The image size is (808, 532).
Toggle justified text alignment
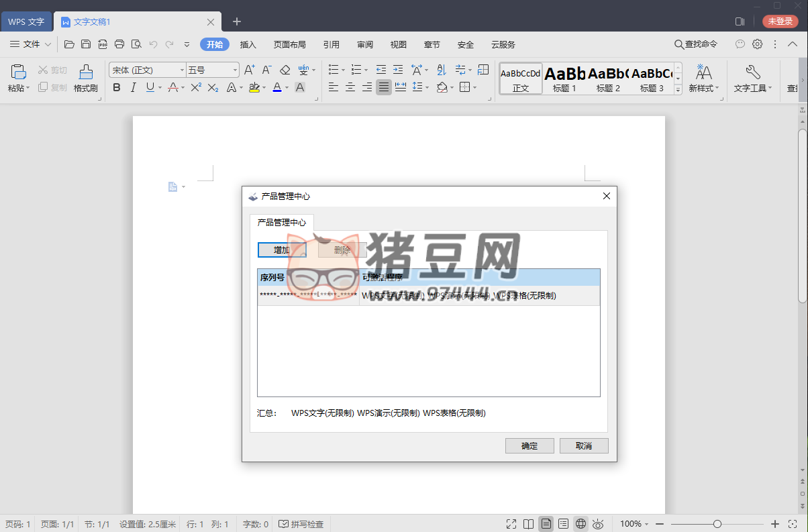pyautogui.click(x=383, y=87)
